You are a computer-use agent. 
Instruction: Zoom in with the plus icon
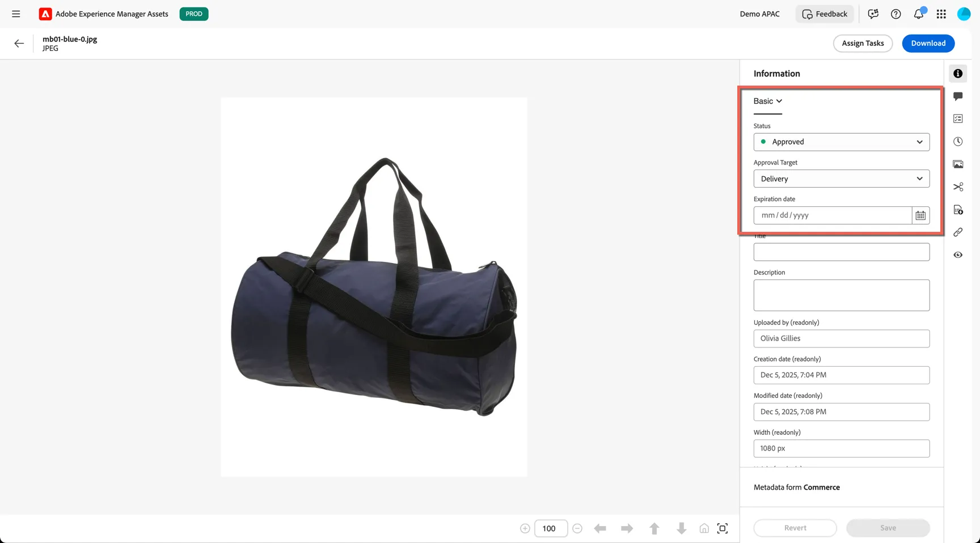pyautogui.click(x=525, y=528)
